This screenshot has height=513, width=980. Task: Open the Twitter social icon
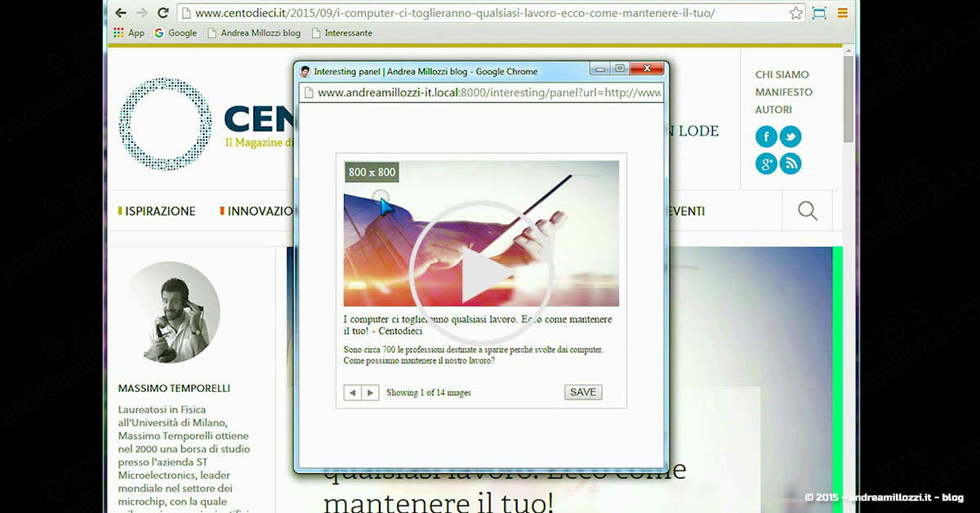pos(791,136)
